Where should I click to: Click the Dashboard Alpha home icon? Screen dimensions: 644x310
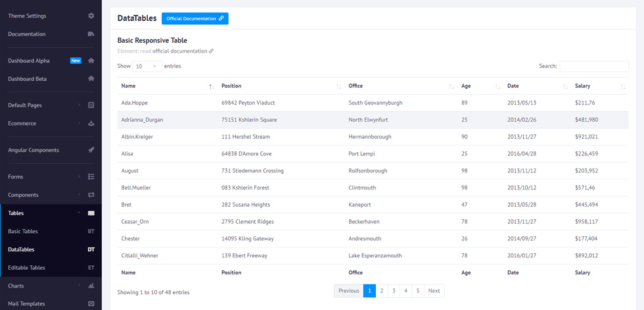pyautogui.click(x=91, y=61)
